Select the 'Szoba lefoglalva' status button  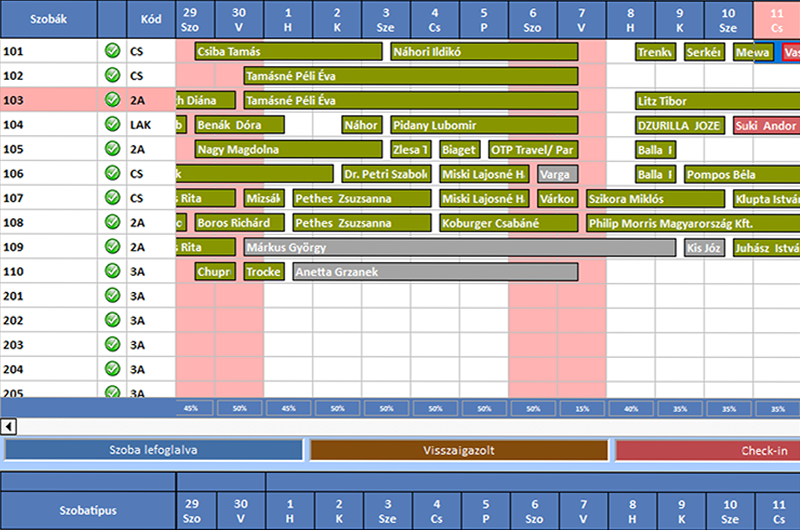point(153,450)
